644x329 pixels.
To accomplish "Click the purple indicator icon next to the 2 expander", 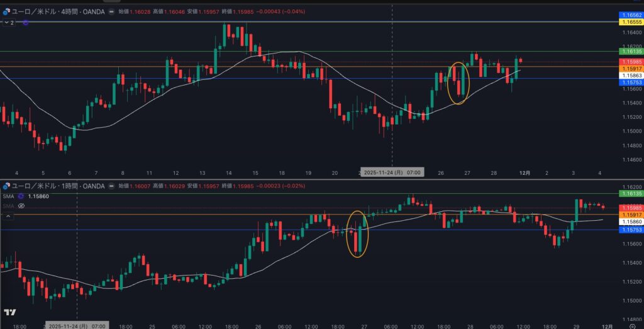I will 25,23.
